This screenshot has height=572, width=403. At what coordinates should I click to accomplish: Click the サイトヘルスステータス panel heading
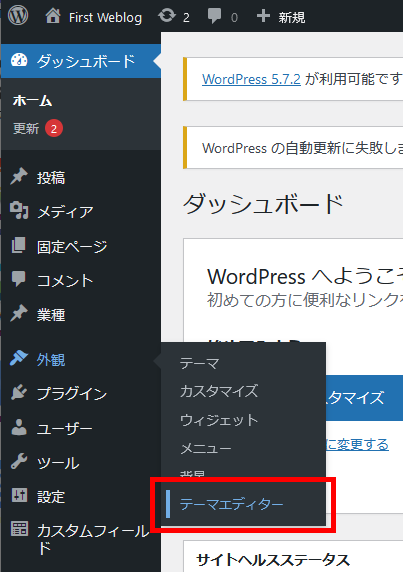tap(273, 560)
